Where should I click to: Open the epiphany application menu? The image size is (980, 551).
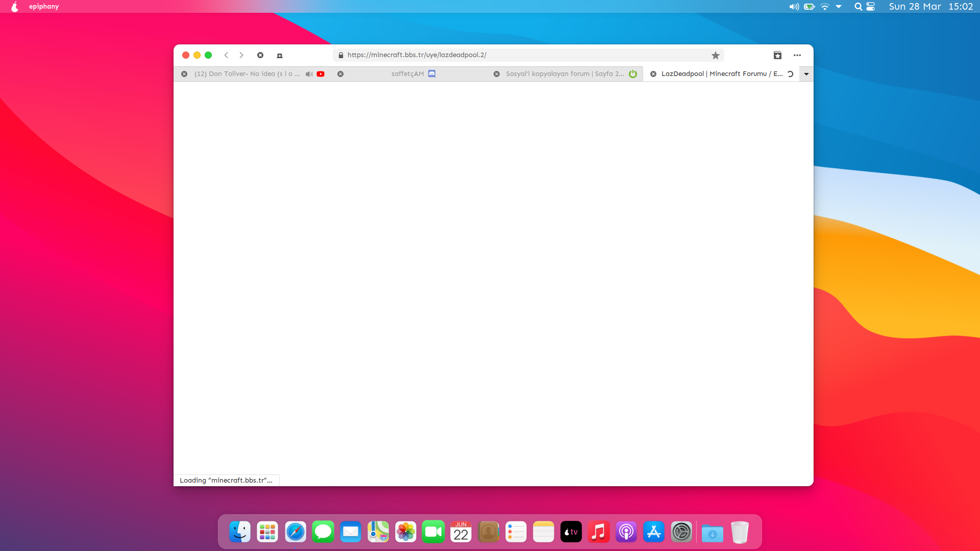coord(44,7)
